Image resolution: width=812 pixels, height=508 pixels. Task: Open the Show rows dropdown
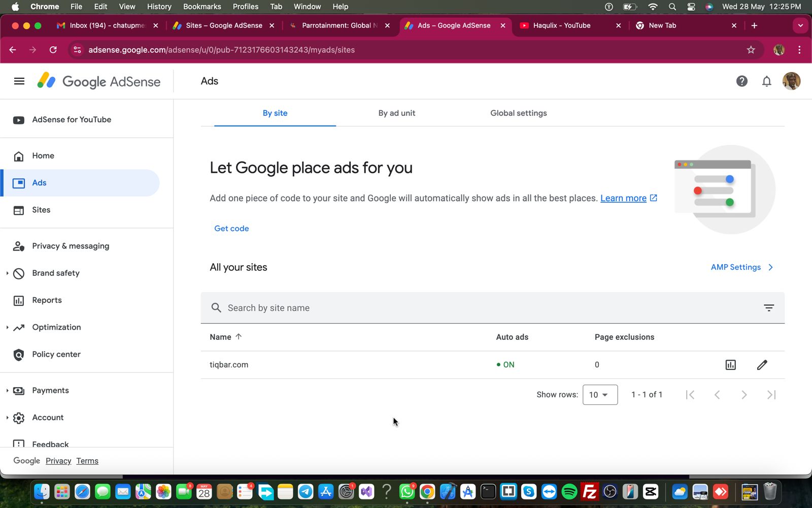tap(599, 395)
